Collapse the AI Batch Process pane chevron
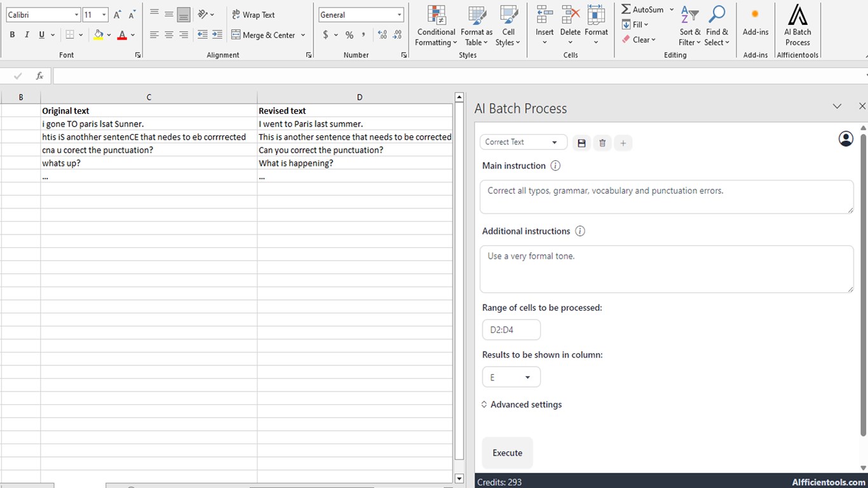Viewport: 868px width, 488px height. click(x=837, y=107)
